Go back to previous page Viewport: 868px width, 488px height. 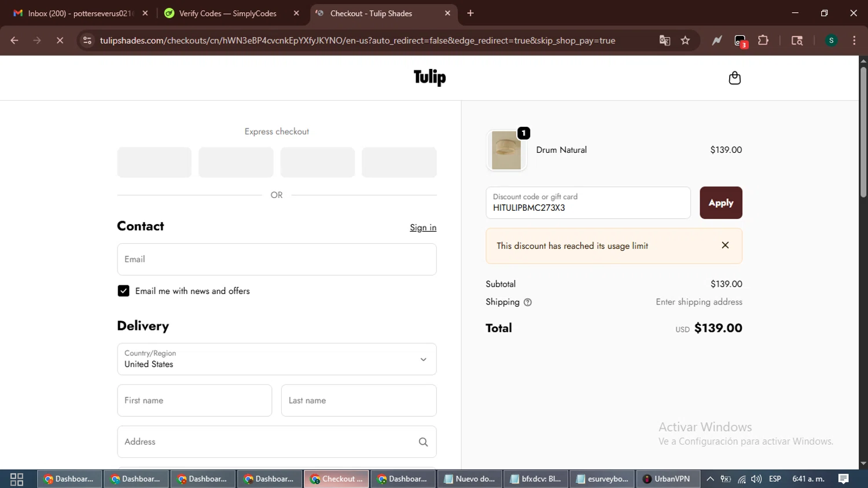[x=14, y=41]
